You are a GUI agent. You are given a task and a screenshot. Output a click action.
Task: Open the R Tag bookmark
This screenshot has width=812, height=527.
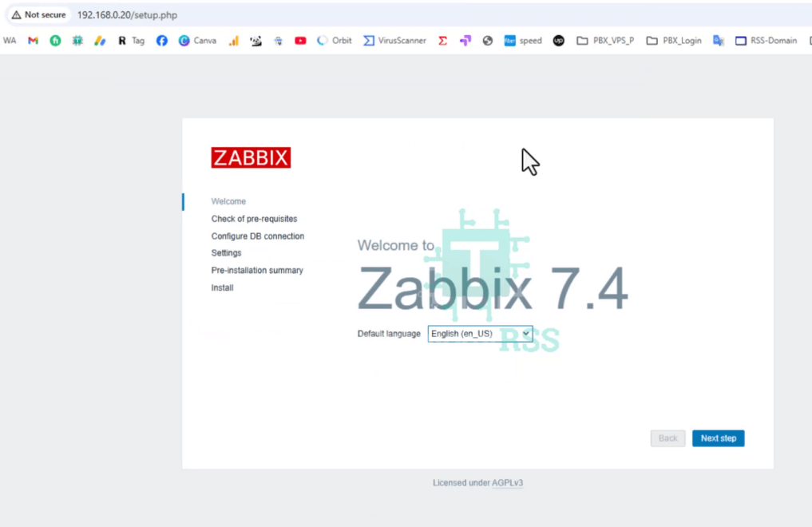(x=131, y=41)
